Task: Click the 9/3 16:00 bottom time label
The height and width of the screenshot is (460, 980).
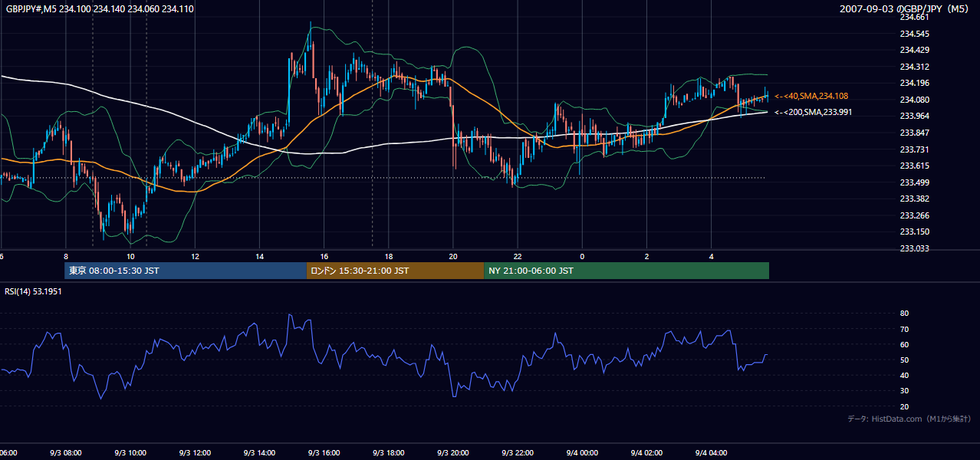Action: coord(324,453)
